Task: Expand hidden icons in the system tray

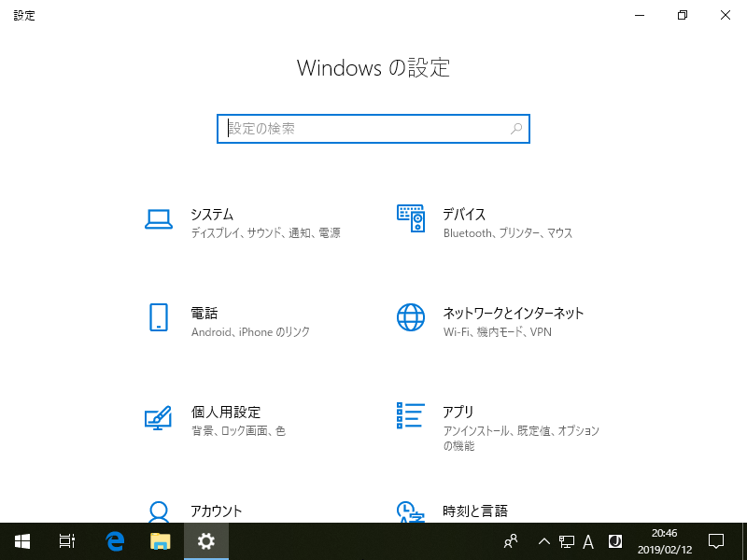Action: click(543, 541)
